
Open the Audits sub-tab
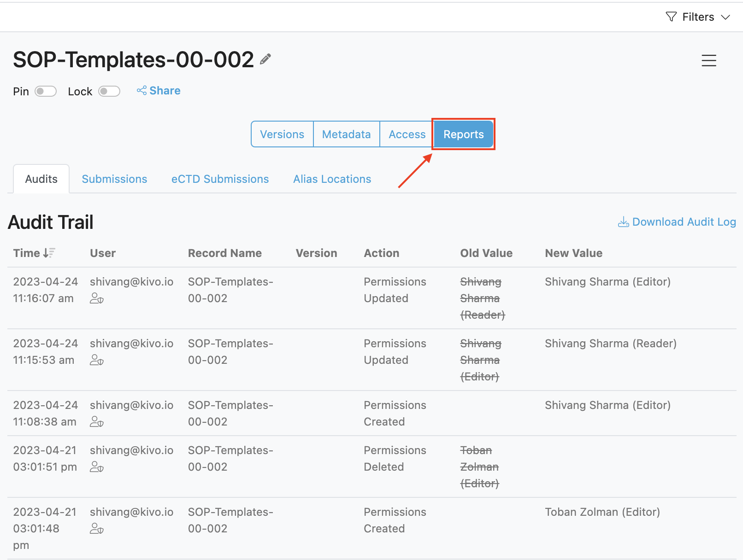point(41,179)
